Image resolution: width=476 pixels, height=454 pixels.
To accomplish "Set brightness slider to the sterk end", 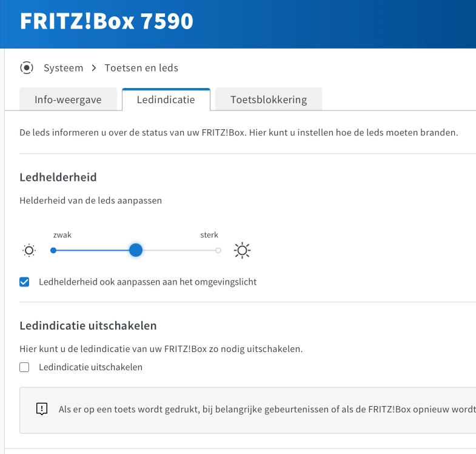I will (218, 251).
